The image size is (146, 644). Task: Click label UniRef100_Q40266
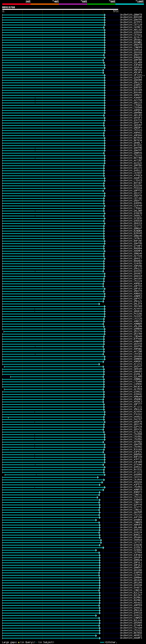[131, 570]
